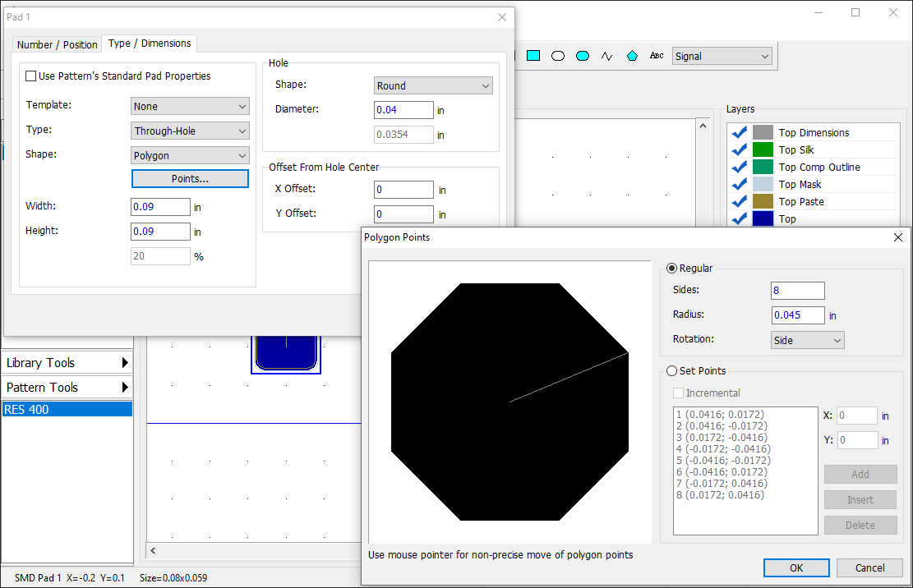Click the X Offset input field
Image resolution: width=913 pixels, height=588 pixels.
[x=403, y=190]
